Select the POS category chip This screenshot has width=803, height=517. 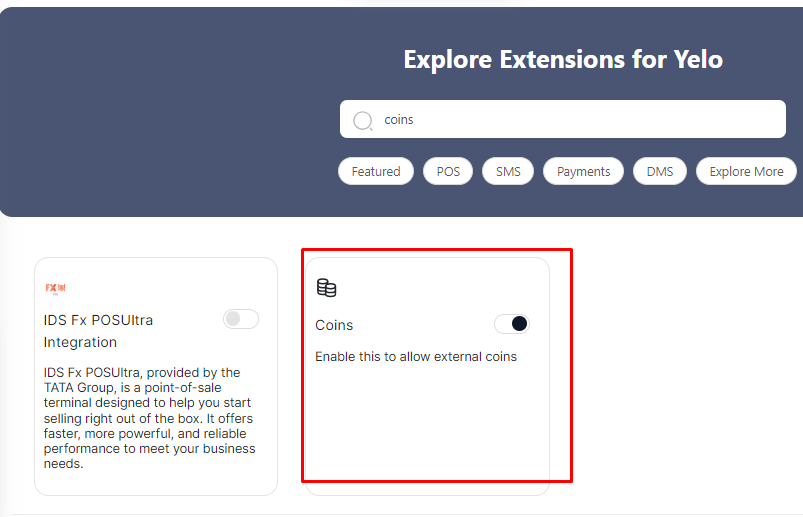[448, 172]
